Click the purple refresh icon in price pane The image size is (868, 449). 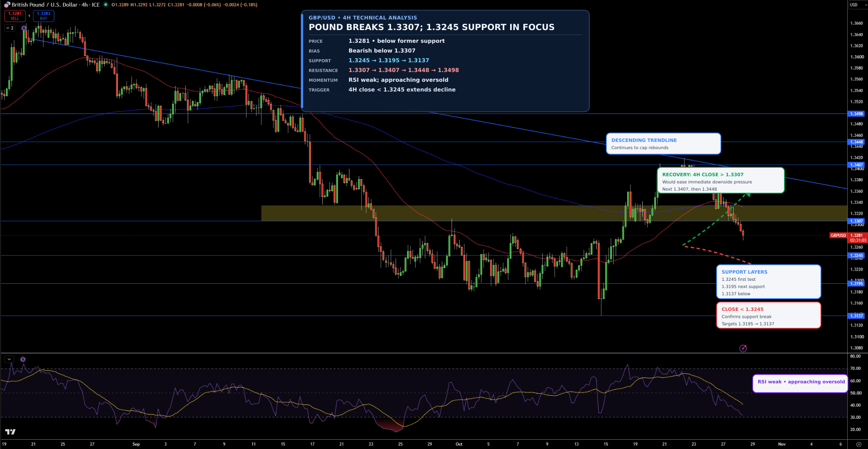pyautogui.click(x=24, y=28)
